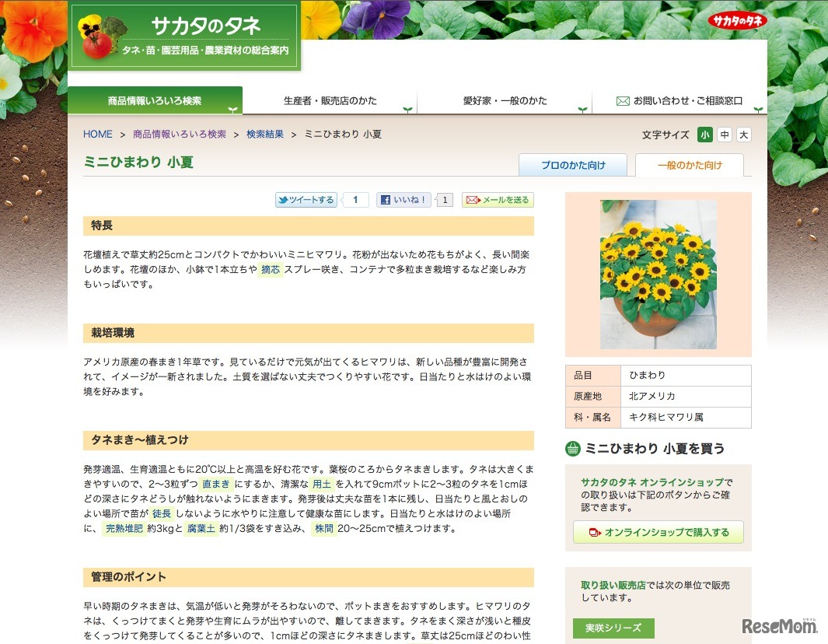Open the 完熟堆肥 glossary term
828x644 pixels.
coord(124,528)
